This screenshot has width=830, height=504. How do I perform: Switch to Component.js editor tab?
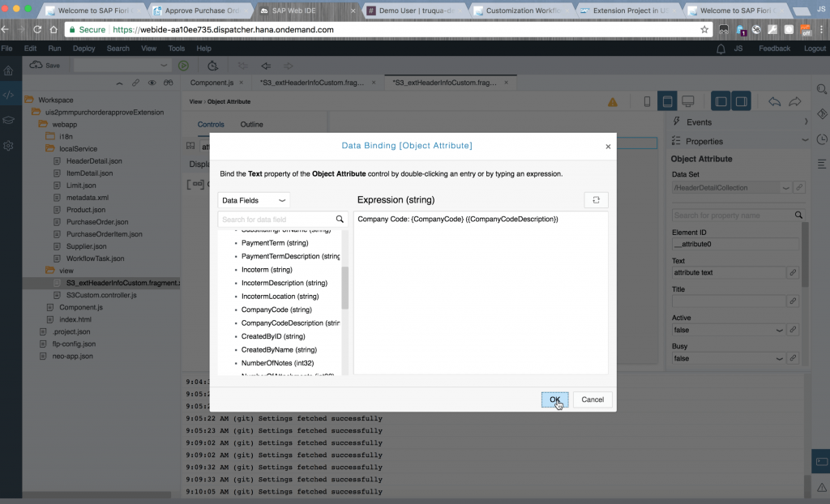pyautogui.click(x=212, y=83)
